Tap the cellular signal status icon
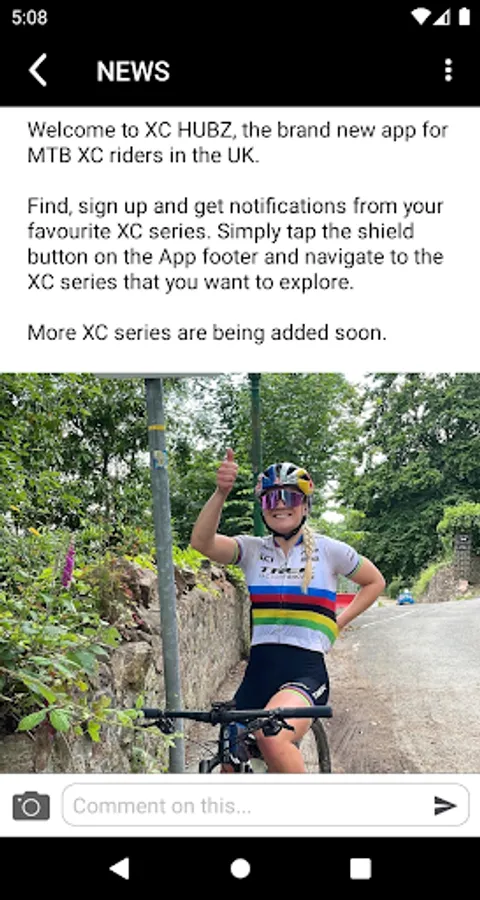This screenshot has height=900, width=480. click(x=441, y=17)
